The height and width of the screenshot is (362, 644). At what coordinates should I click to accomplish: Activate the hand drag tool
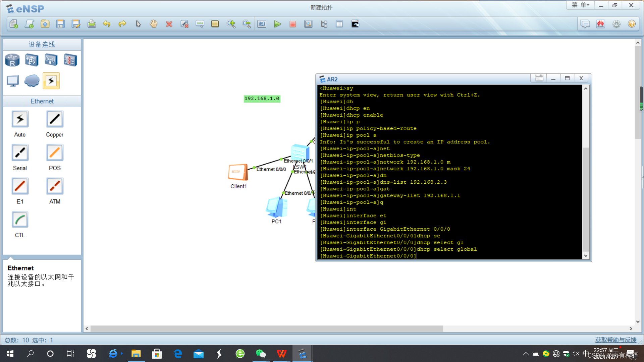pos(154,24)
